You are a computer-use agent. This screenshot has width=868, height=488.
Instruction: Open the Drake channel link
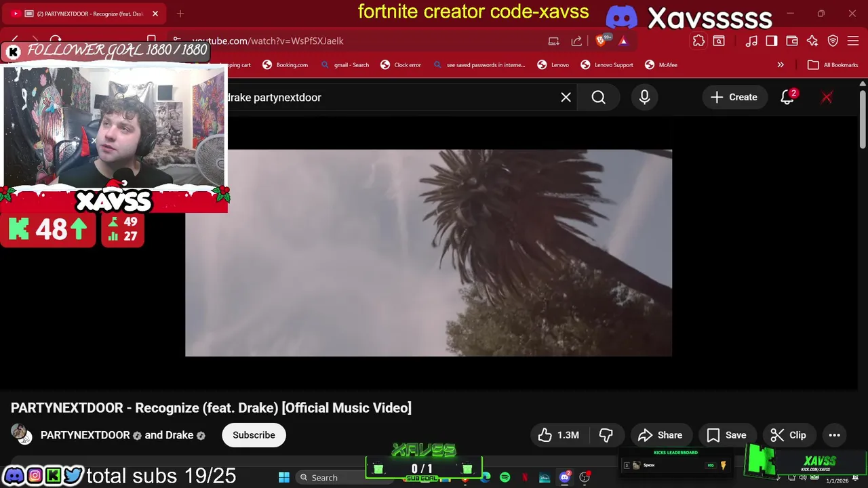click(x=178, y=435)
